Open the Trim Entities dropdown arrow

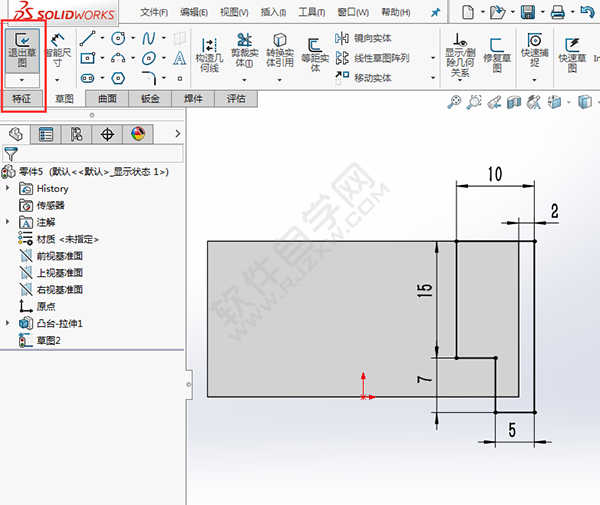pos(244,80)
